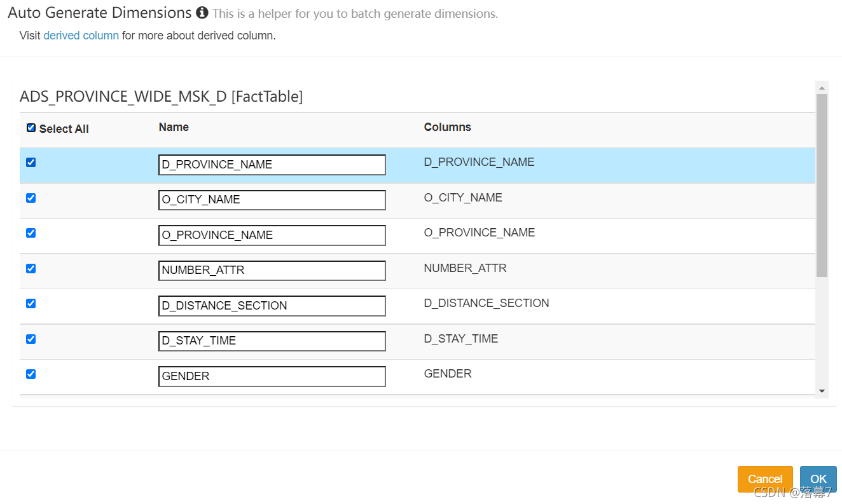Click the Cancel button
This screenshot has height=504, width=842.
click(x=765, y=479)
